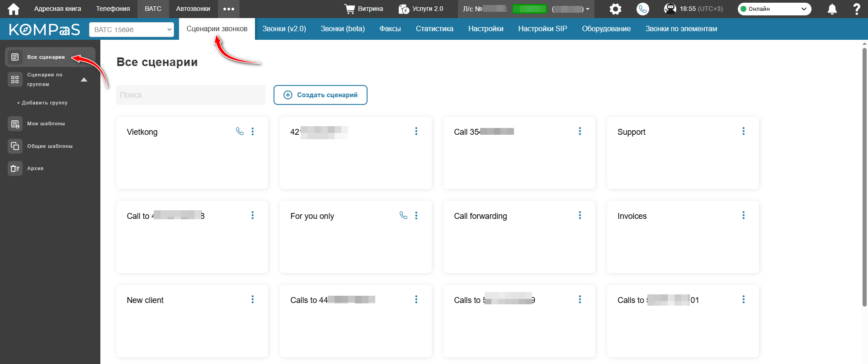Open Автозвонки in the top menu

(193, 9)
